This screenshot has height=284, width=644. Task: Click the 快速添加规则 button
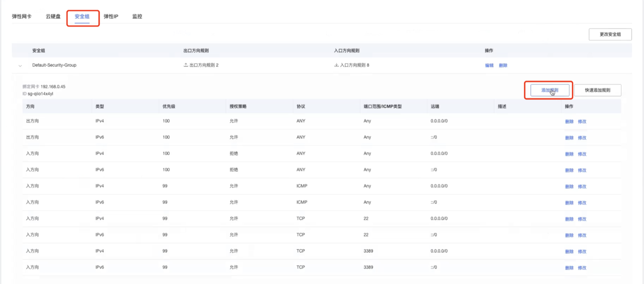(x=598, y=90)
